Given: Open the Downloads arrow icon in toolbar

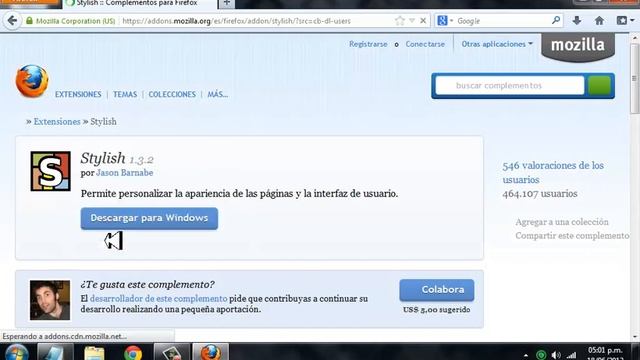Looking at the screenshot, I should [x=576, y=20].
